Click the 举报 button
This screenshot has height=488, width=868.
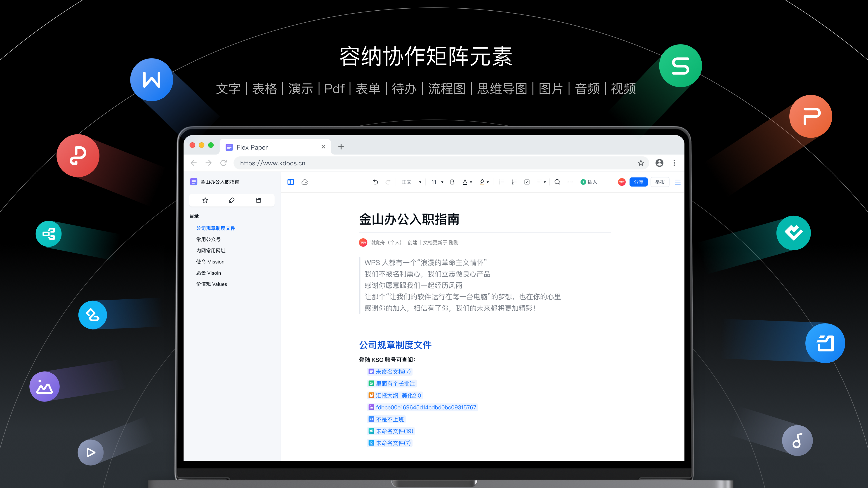tap(660, 182)
